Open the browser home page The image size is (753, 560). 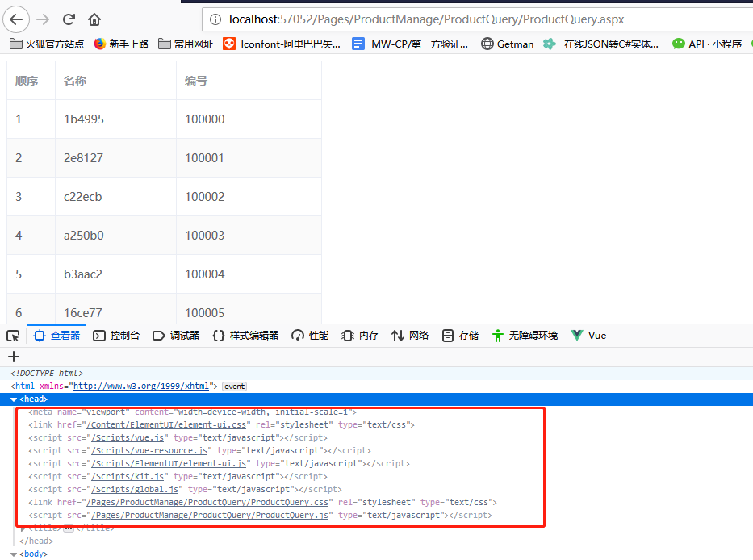tap(94, 19)
